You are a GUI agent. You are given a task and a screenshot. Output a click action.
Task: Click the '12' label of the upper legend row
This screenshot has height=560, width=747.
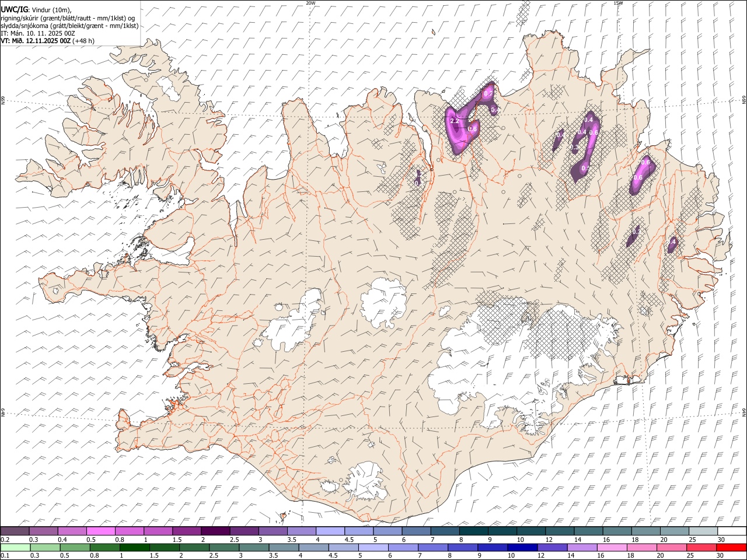[x=549, y=540]
